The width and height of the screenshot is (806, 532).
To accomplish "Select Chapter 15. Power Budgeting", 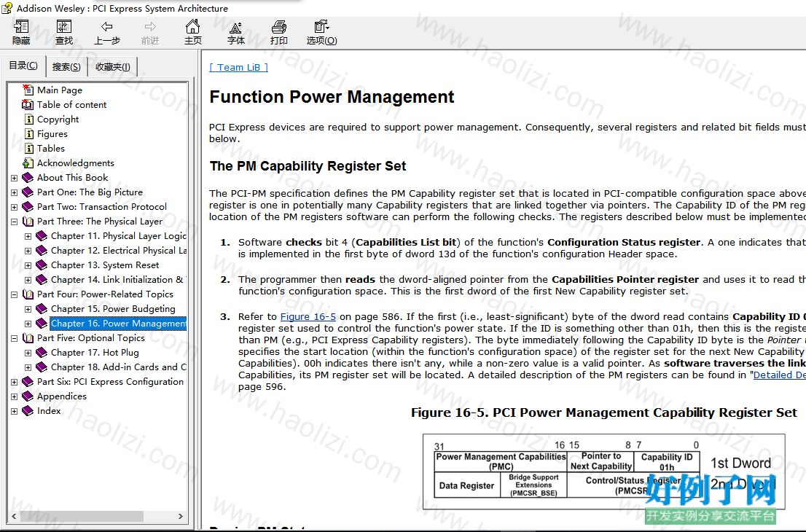I will pyautogui.click(x=113, y=309).
